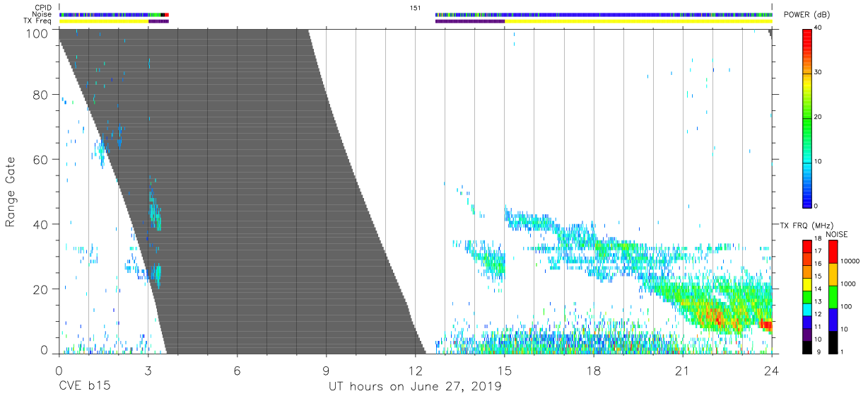Click the Range Gate axis title

point(11,192)
